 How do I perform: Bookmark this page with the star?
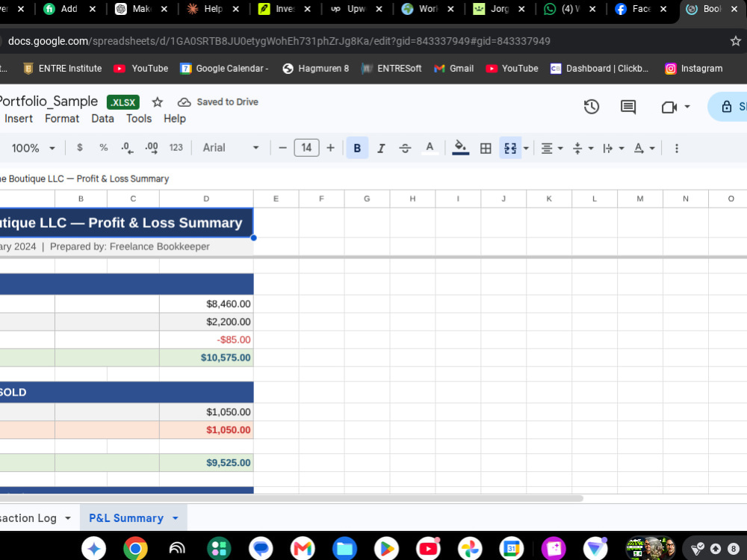736,41
